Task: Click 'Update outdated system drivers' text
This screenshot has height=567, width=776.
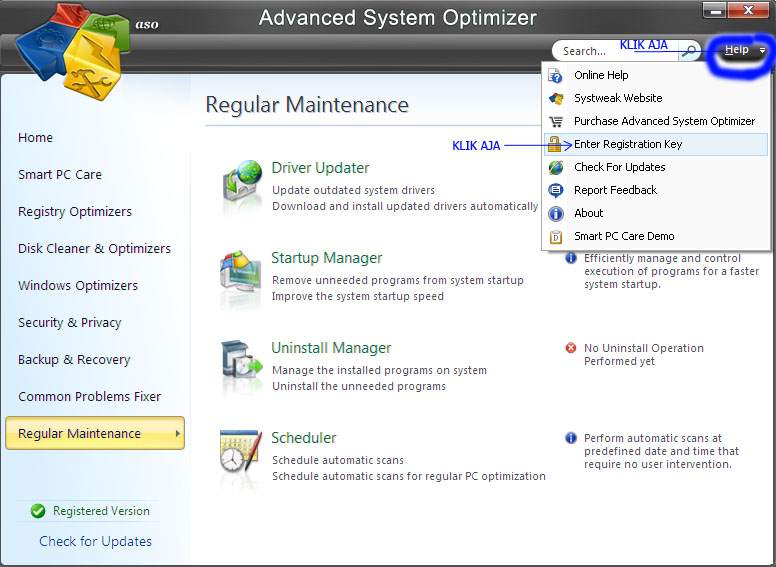Action: (x=353, y=190)
